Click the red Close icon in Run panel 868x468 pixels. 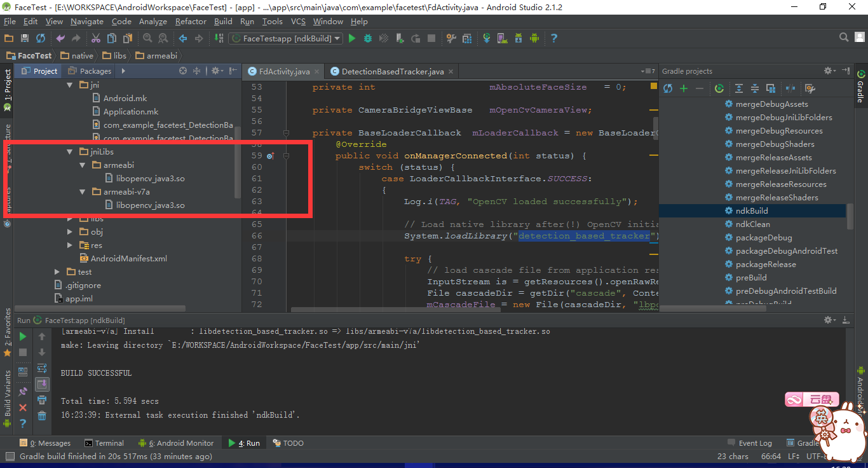(23, 408)
